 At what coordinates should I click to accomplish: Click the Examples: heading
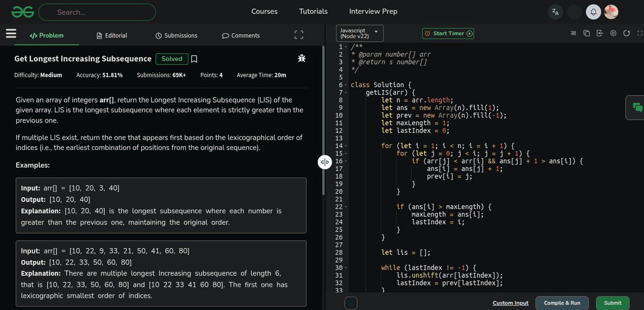click(33, 165)
